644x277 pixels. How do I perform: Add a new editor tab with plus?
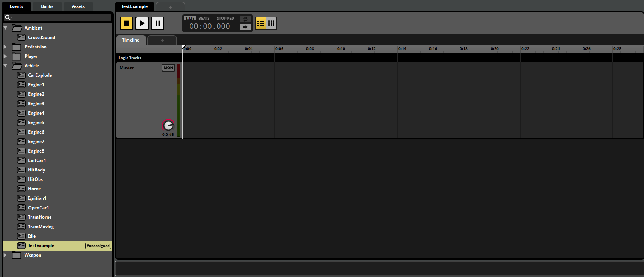(x=170, y=7)
